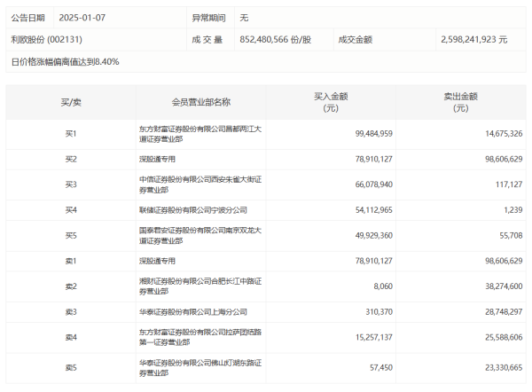Screen dimensions: 532x392
Task: Select sell amount 28,748,297
Action: pyautogui.click(x=504, y=312)
